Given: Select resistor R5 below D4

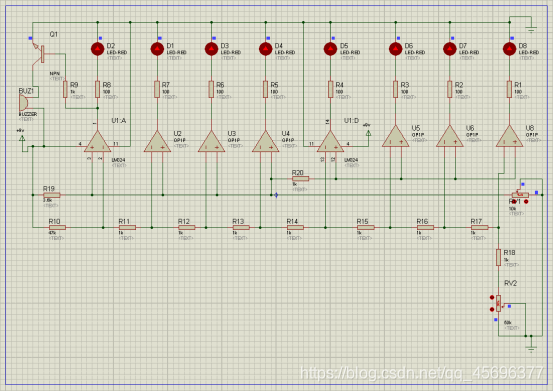Looking at the screenshot, I should pyautogui.click(x=265, y=89).
